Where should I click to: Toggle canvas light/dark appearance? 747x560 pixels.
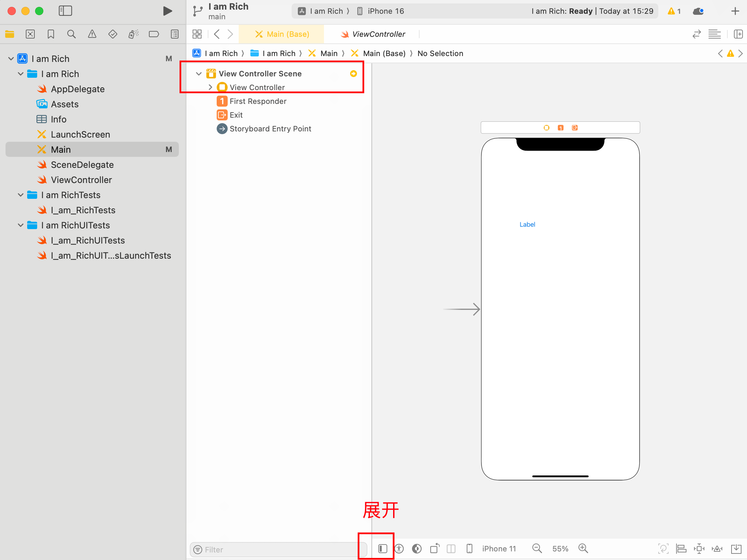(x=417, y=549)
